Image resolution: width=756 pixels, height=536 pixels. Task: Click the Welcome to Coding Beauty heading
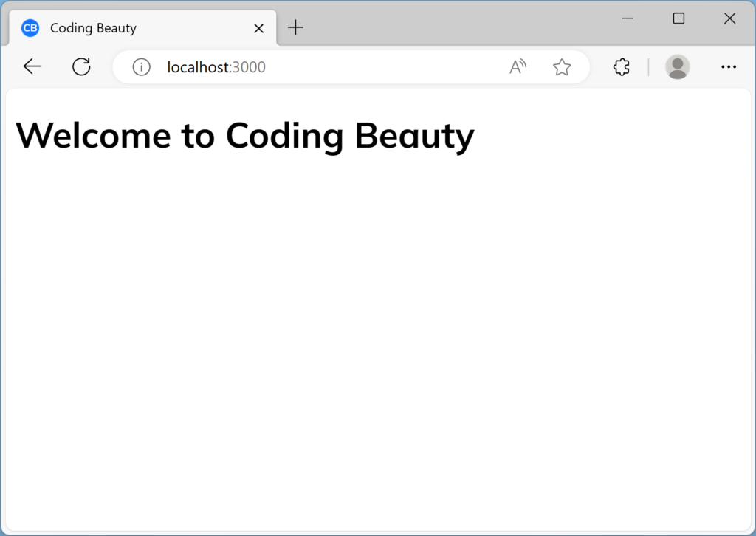pos(244,136)
